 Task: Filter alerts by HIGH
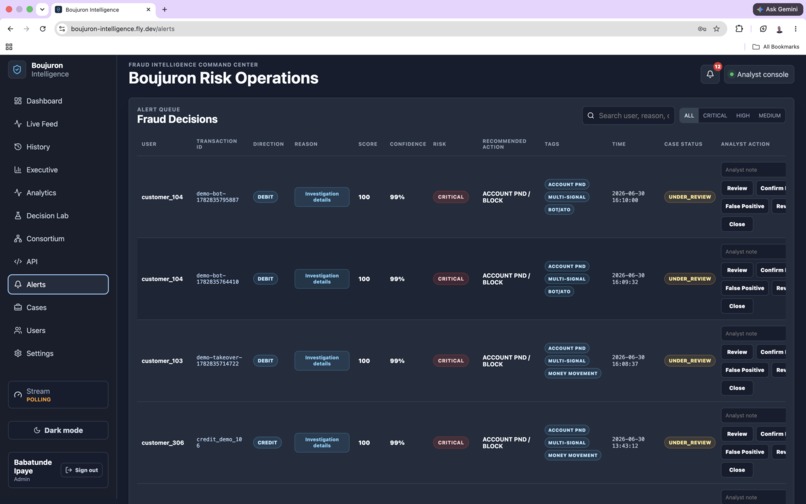[743, 116]
